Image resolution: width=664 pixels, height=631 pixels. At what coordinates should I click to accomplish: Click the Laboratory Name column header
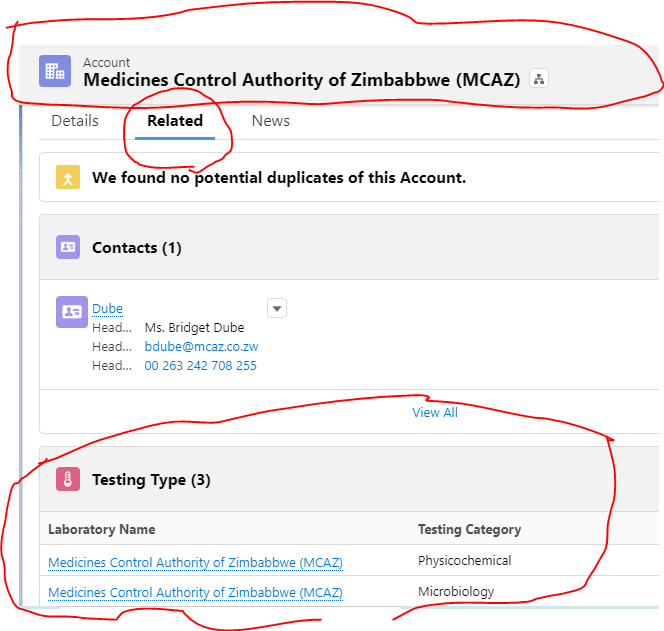click(x=102, y=529)
